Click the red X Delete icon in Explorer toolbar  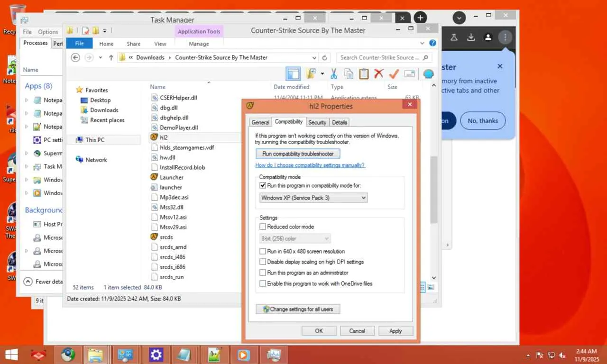pos(378,73)
